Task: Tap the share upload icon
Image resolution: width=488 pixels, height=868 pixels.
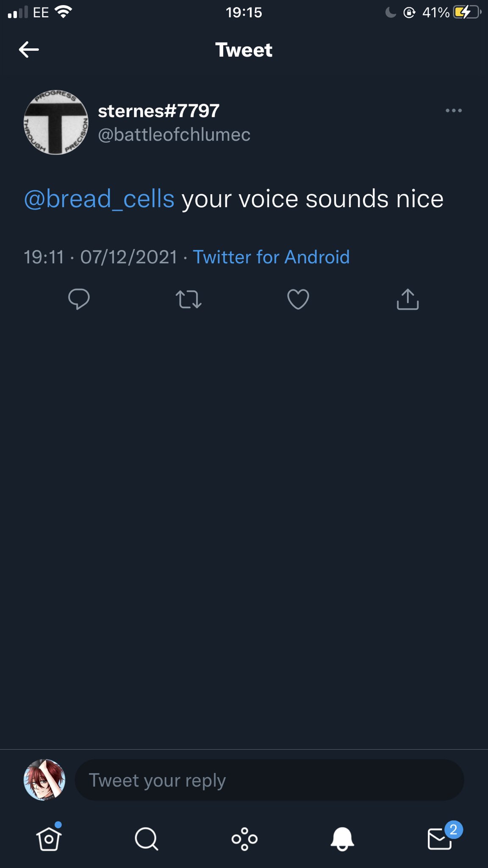Action: [408, 299]
